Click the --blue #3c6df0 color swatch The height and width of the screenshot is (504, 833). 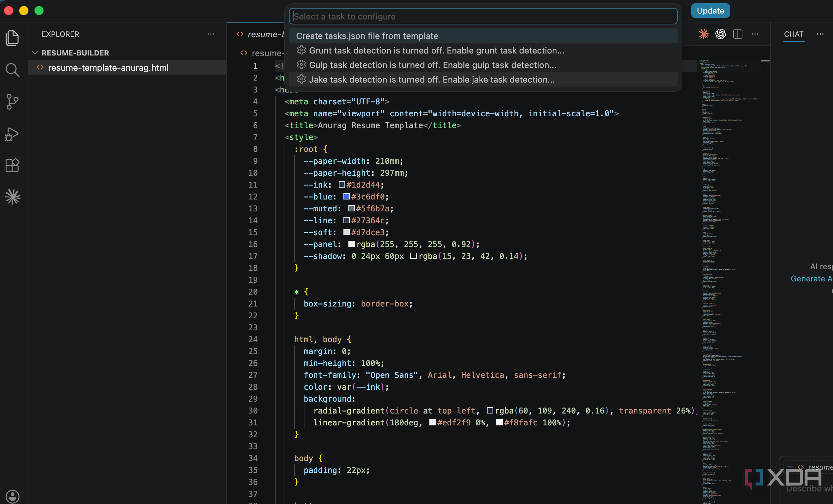[346, 196]
